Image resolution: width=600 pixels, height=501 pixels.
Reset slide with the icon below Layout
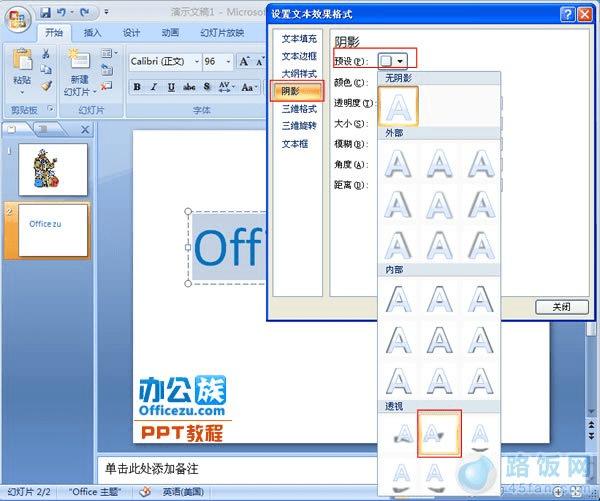pyautogui.click(x=107, y=70)
